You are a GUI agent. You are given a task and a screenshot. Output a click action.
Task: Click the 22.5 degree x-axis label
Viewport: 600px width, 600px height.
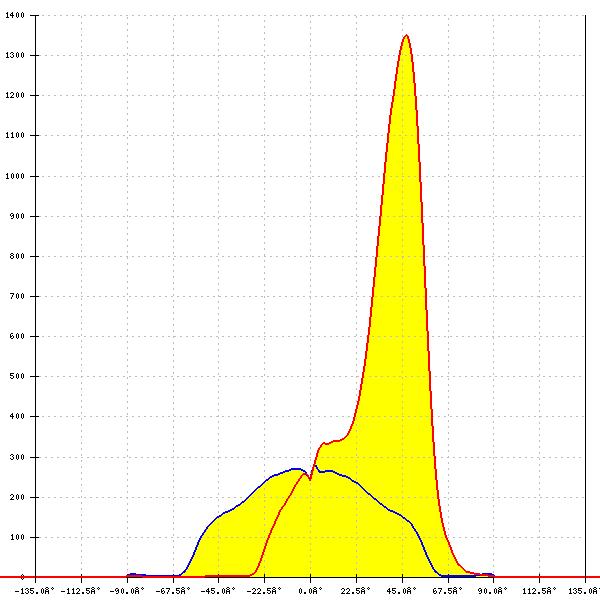[x=356, y=591]
